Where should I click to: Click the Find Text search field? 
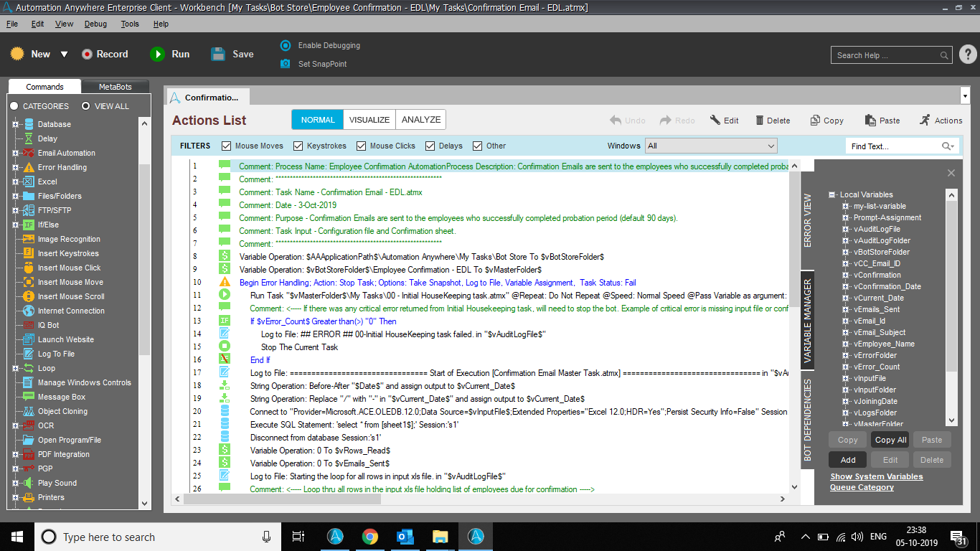click(893, 146)
